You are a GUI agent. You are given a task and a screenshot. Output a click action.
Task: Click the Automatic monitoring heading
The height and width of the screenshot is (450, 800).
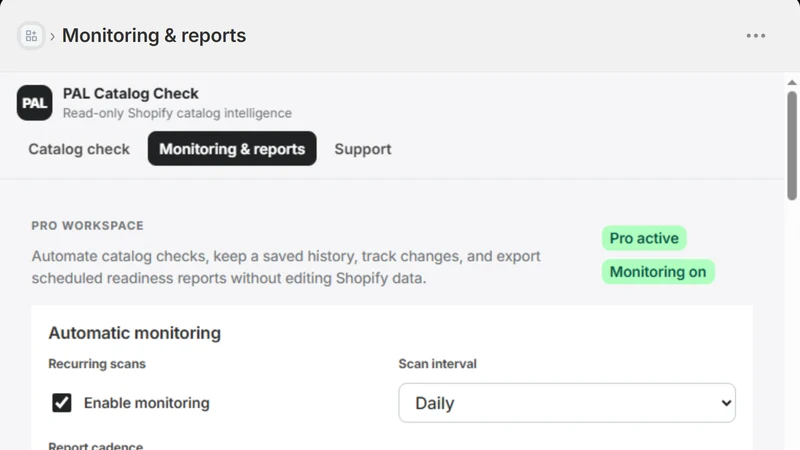click(x=135, y=333)
